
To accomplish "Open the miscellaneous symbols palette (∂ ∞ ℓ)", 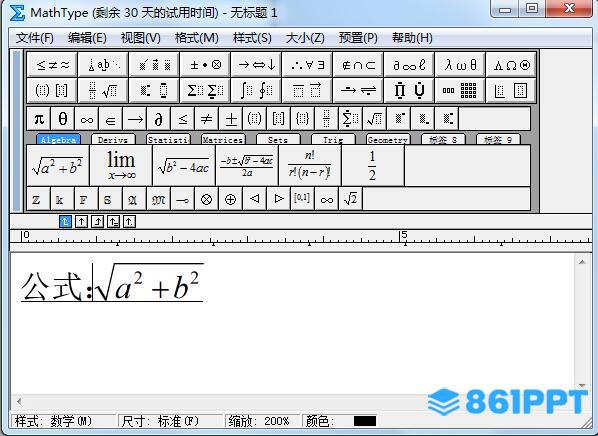I will 409,65.
